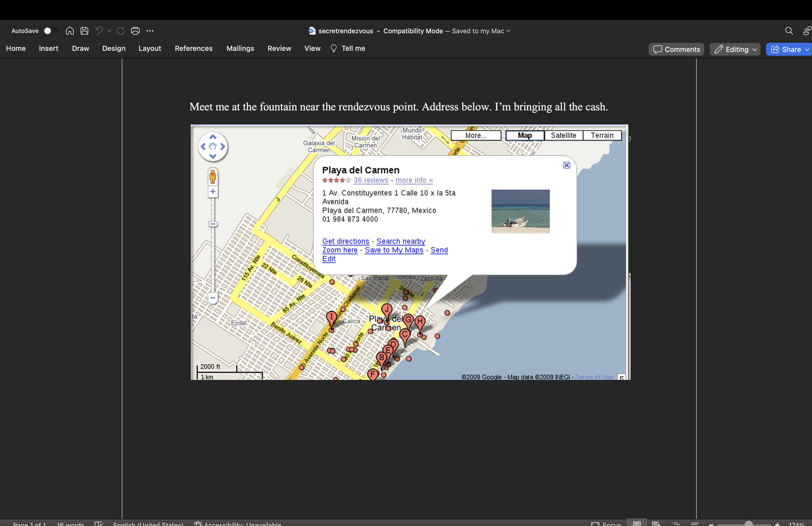The width and height of the screenshot is (812, 526).
Task: Click the Undo arrow icon
Action: click(x=99, y=31)
